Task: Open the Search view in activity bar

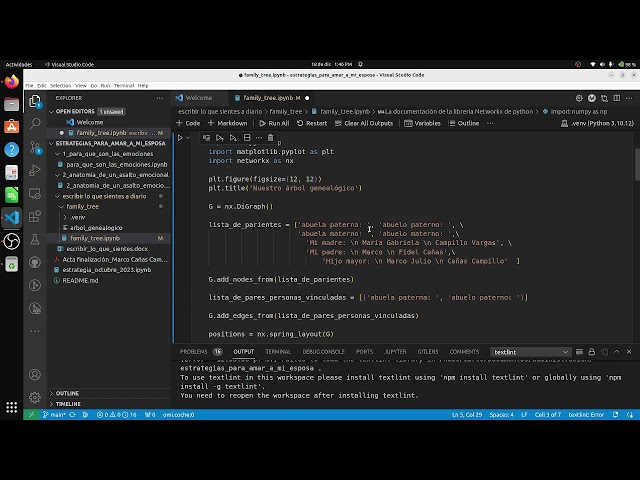Action: [x=35, y=124]
